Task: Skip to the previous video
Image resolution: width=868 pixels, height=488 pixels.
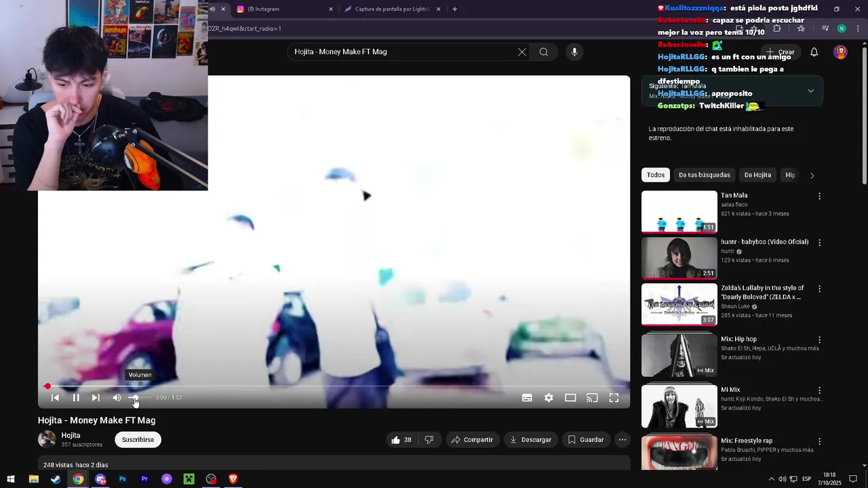Action: (x=55, y=398)
